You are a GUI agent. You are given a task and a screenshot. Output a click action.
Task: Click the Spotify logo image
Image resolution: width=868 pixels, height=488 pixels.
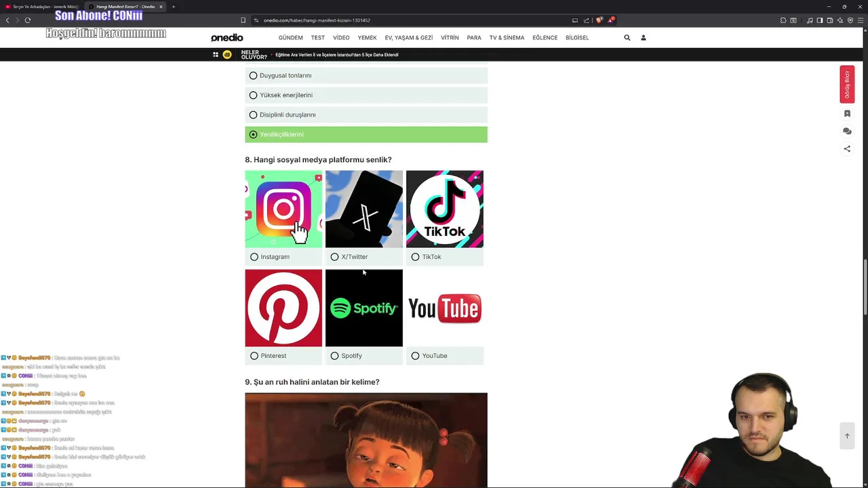point(364,308)
